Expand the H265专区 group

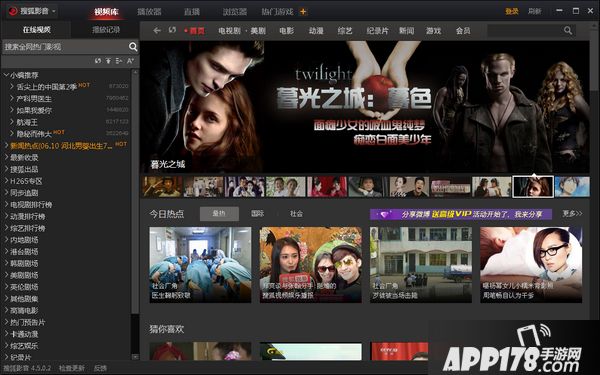[x=6, y=181]
